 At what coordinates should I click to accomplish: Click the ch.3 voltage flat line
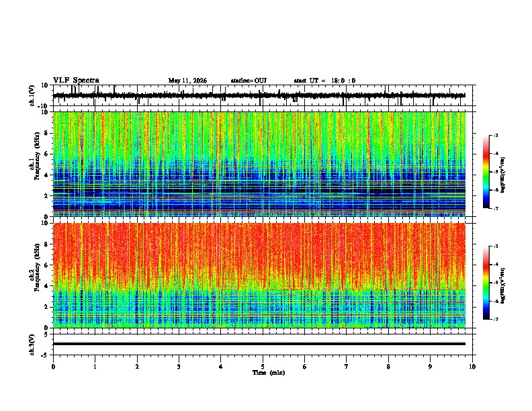pos(259,344)
